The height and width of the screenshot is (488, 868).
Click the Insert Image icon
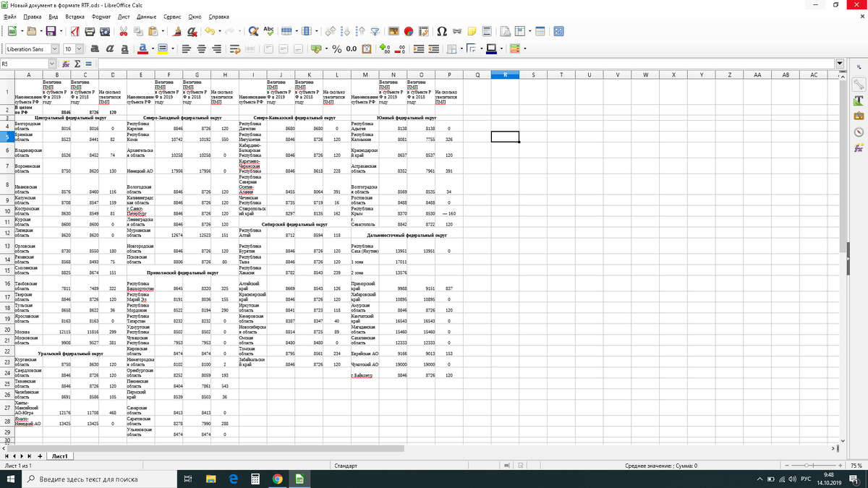pos(393,31)
